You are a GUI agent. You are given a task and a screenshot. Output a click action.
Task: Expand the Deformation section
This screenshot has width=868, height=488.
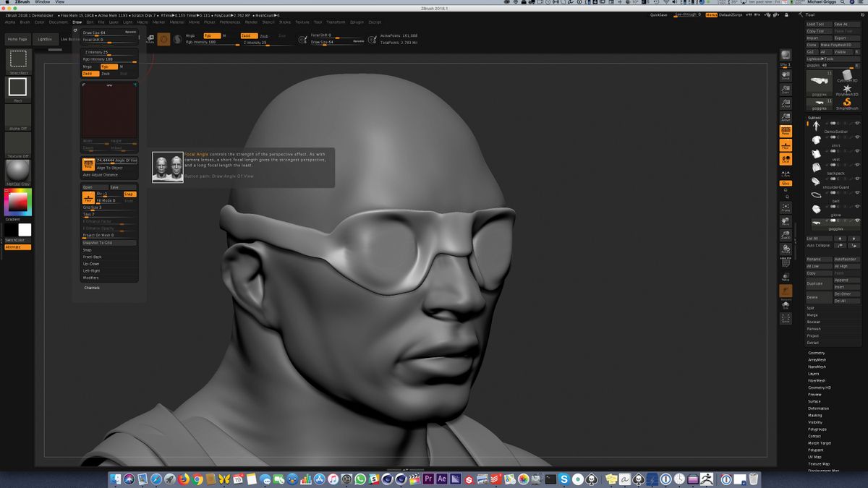pyautogui.click(x=818, y=408)
